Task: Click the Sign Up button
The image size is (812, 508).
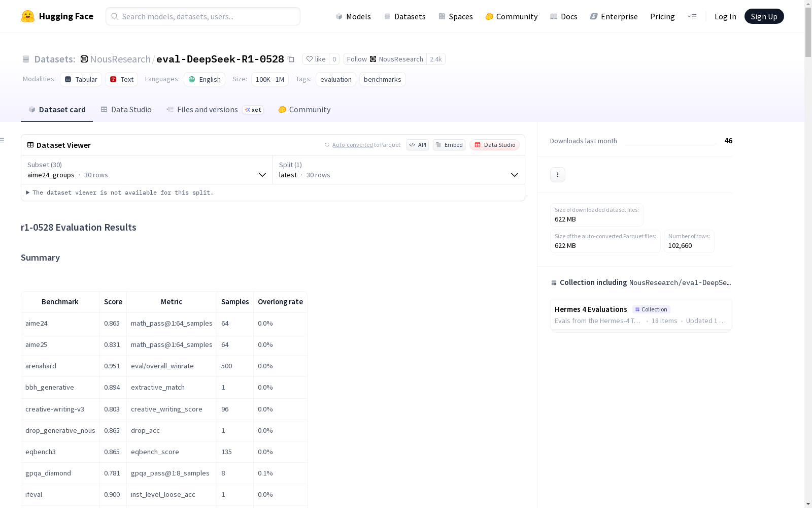Action: click(764, 16)
